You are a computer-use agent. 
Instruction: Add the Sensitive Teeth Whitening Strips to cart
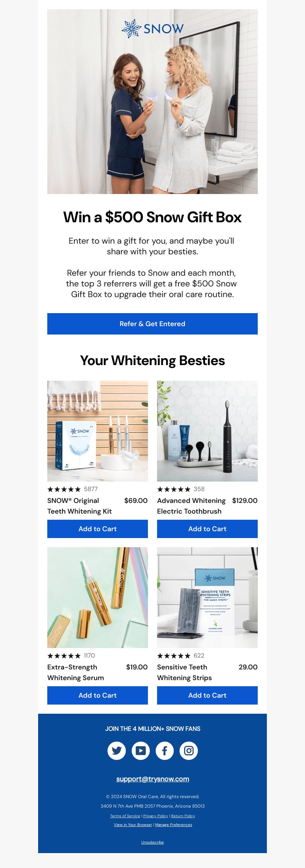point(207,695)
